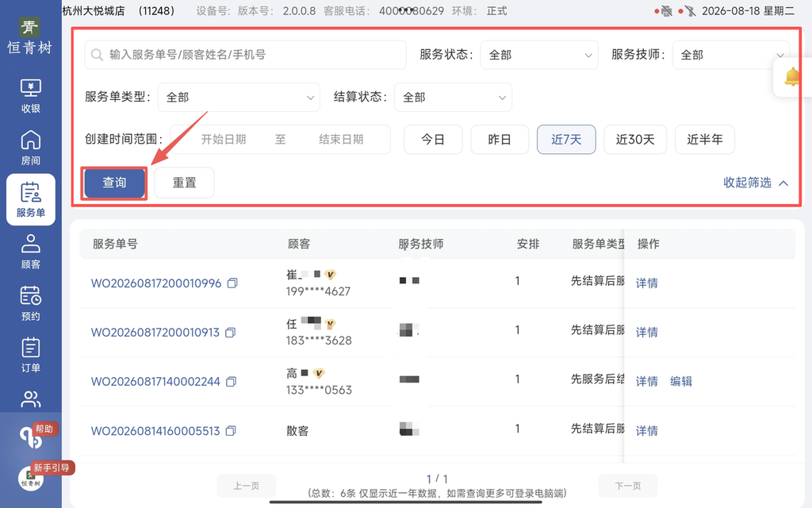Open the 帮助 help floating icon

coord(32,436)
